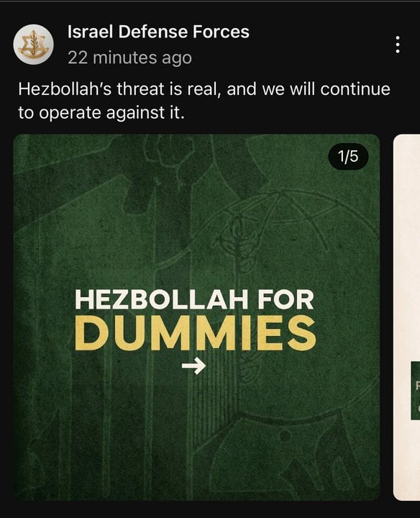Click the yellow DUMMIES title text
The height and width of the screenshot is (518, 420).
(x=195, y=332)
